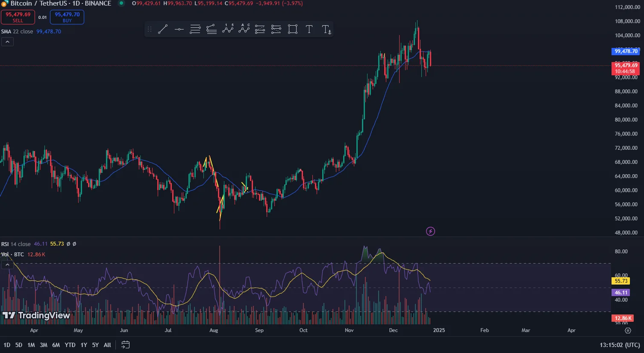The height and width of the screenshot is (353, 644).
Task: Click the Bitcoin symbol logo
Action: (5, 3)
